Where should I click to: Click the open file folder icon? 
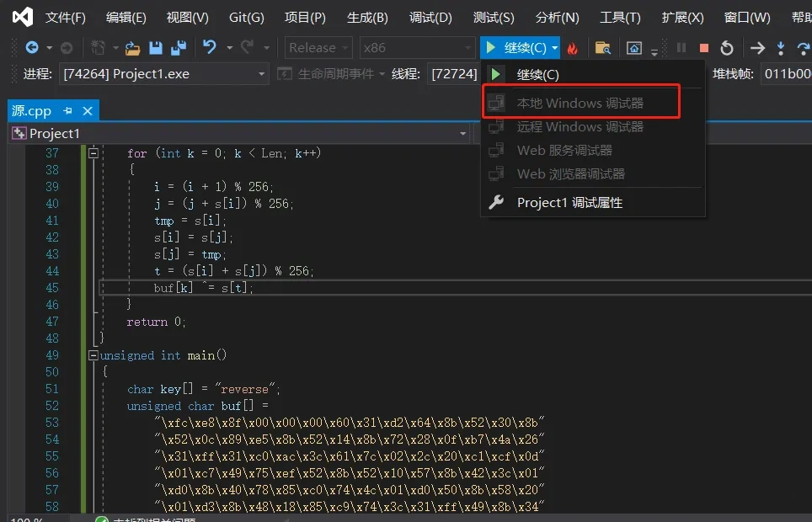click(132, 48)
